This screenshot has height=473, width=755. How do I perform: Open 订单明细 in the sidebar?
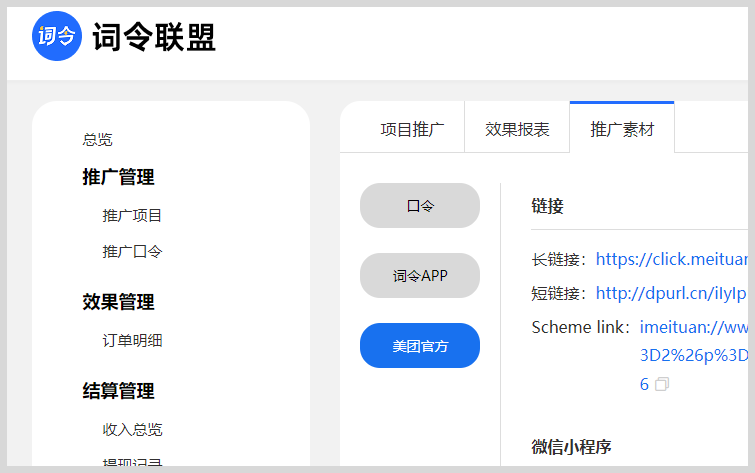click(132, 341)
